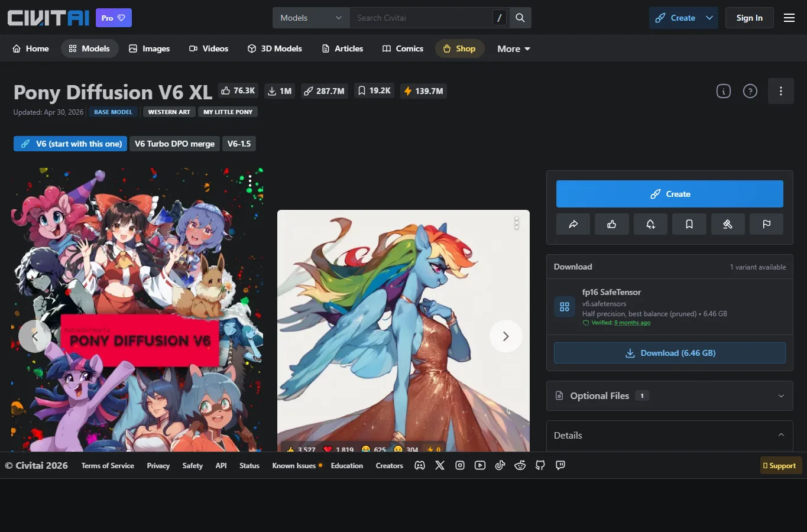
Task: Open the Create button dropdown arrow in header
Action: pos(709,18)
